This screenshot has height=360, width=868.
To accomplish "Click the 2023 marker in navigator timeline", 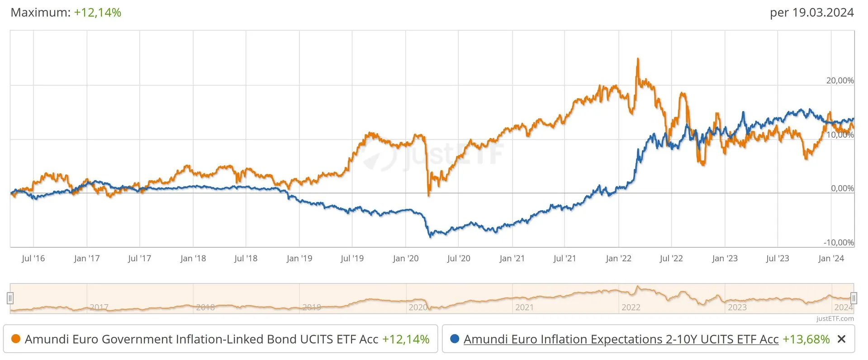I will [x=737, y=307].
